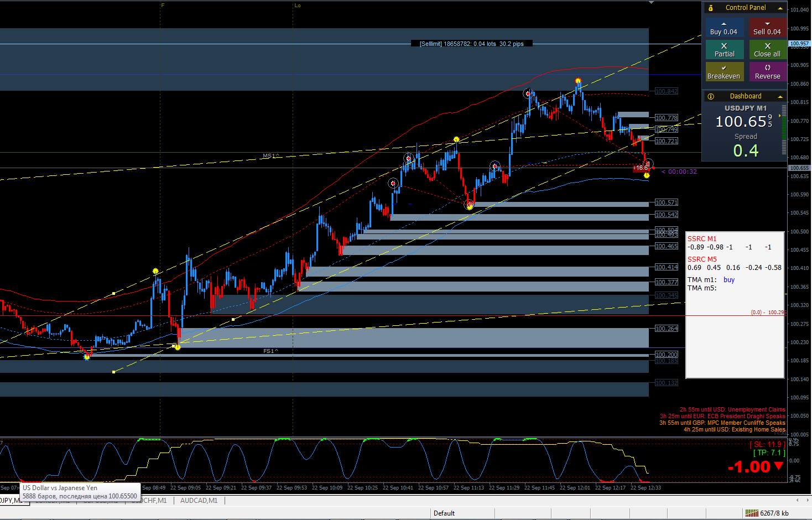Click the 100.571 zone price label

[666, 202]
